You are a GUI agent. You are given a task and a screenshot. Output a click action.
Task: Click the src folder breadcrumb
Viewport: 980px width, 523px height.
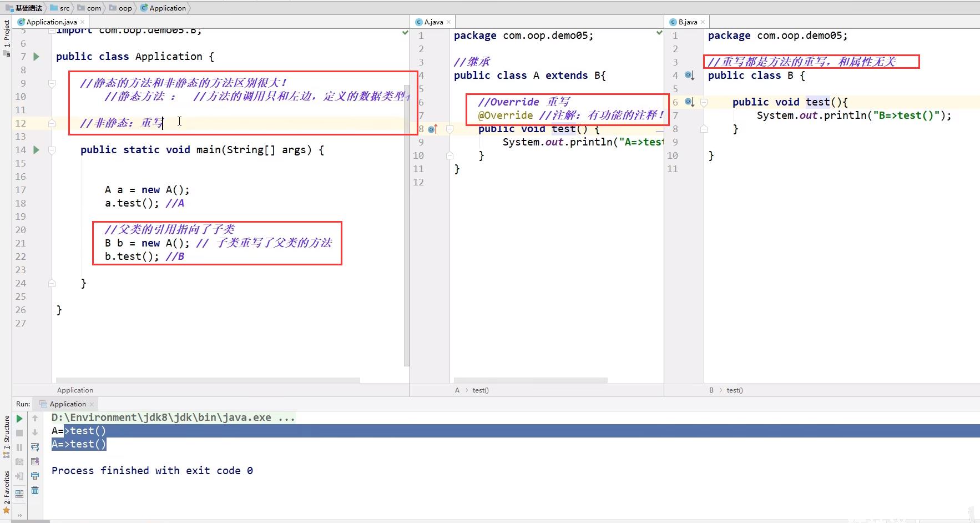[60, 8]
